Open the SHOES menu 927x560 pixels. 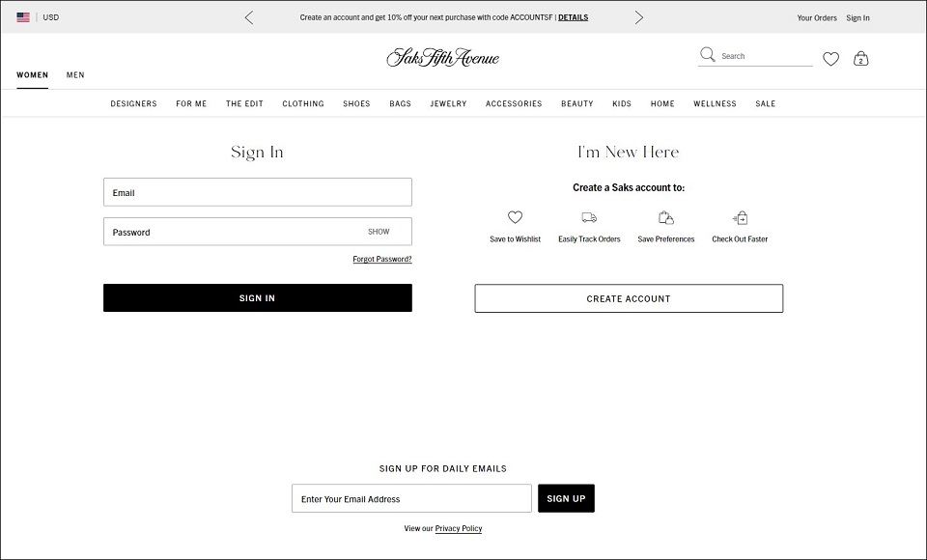coord(356,103)
